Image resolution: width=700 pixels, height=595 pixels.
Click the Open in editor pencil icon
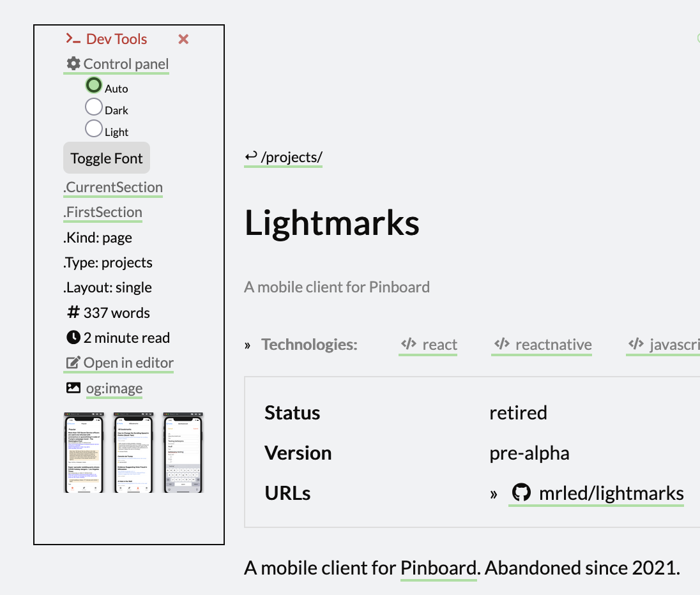pos(73,363)
